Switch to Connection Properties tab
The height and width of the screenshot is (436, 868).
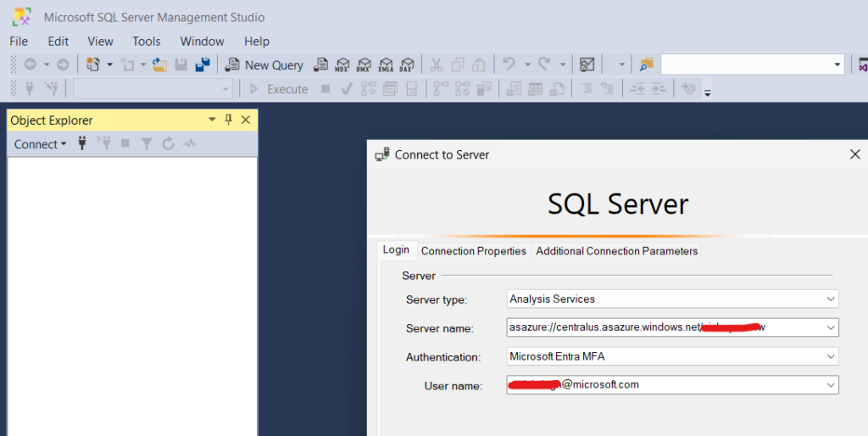[x=474, y=251]
